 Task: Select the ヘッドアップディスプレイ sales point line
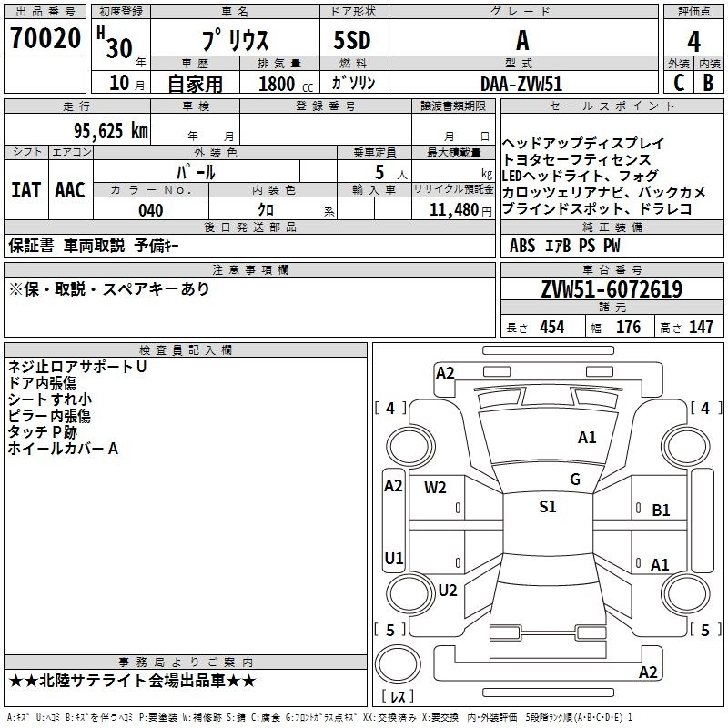[583, 144]
